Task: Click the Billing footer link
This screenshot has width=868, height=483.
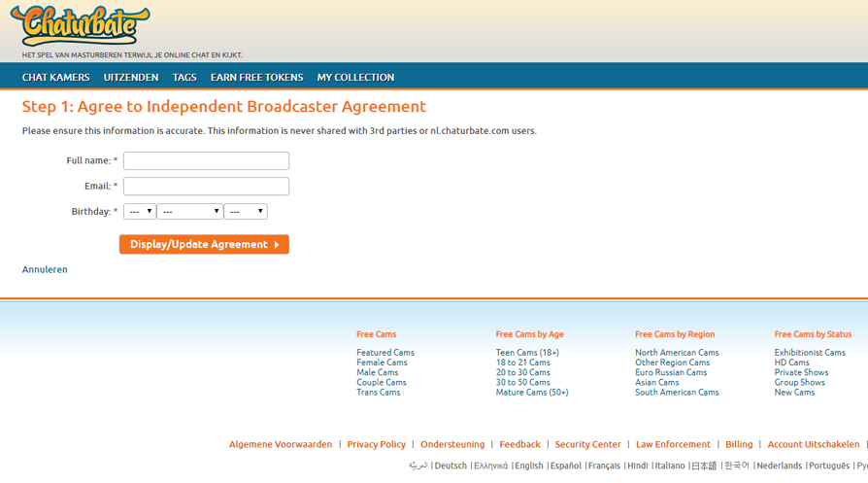Action: coord(739,444)
